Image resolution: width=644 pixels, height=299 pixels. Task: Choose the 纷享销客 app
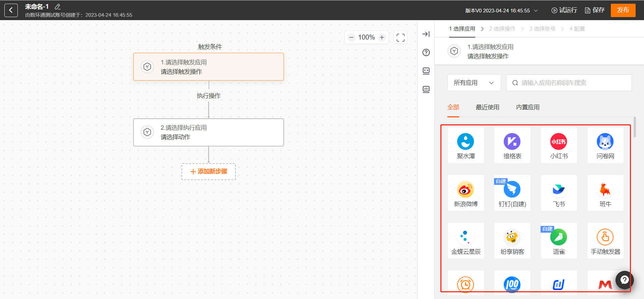click(512, 241)
